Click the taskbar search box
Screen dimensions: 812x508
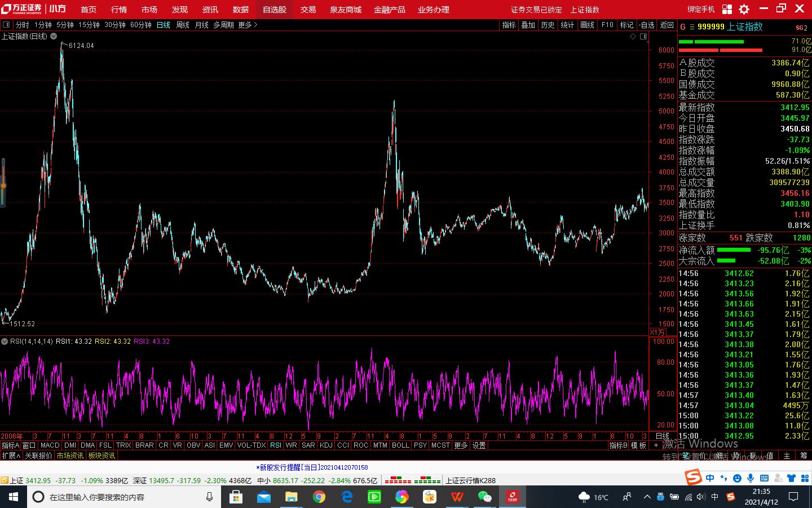(124, 497)
